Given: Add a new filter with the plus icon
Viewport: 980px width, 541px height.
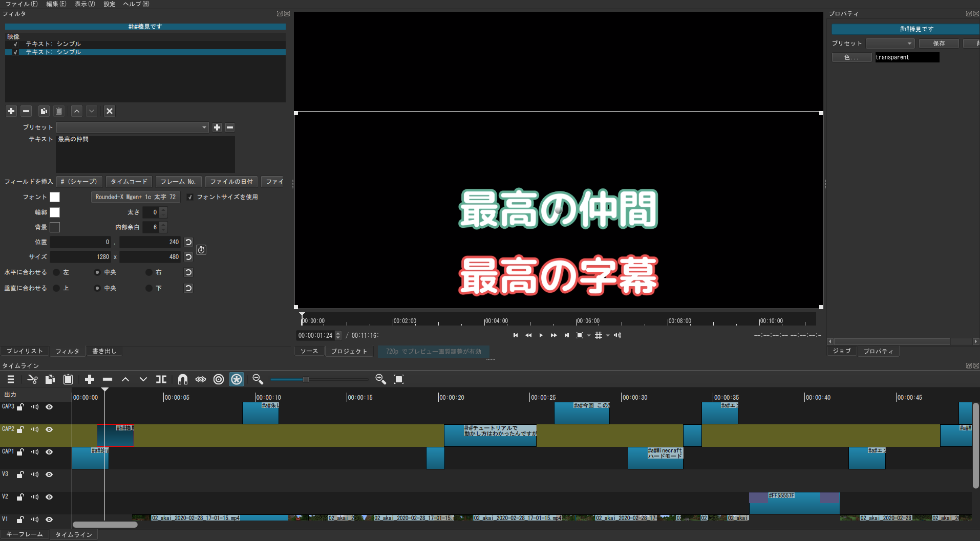Looking at the screenshot, I should tap(11, 111).
